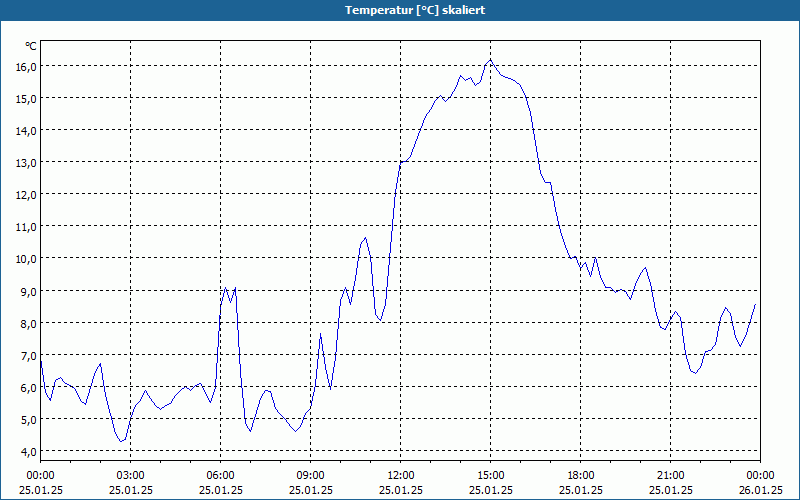Click the 12:00 time axis label

pyautogui.click(x=401, y=476)
